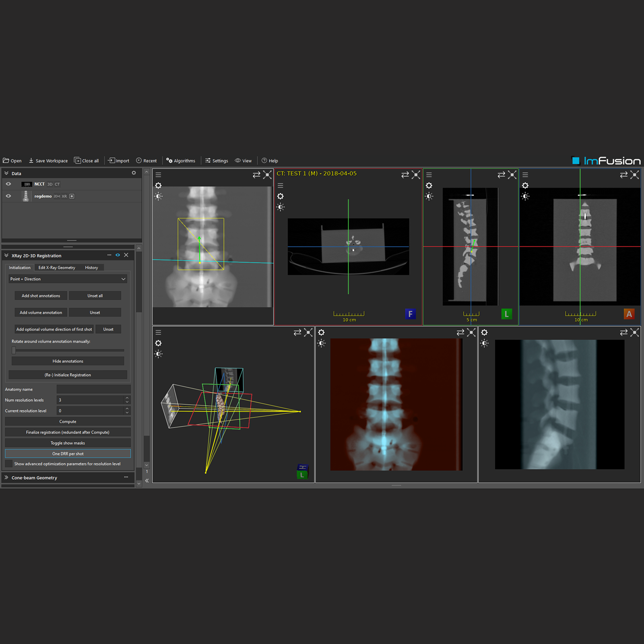Expand the Cone-beam Geometry section
The height and width of the screenshot is (644, 644).
click(6, 478)
